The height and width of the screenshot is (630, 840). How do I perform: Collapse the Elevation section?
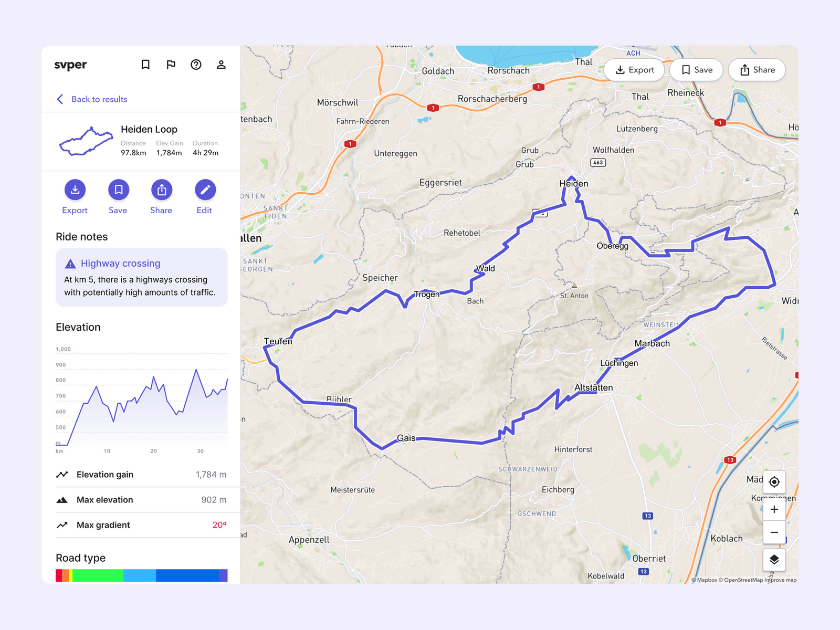[x=78, y=327]
